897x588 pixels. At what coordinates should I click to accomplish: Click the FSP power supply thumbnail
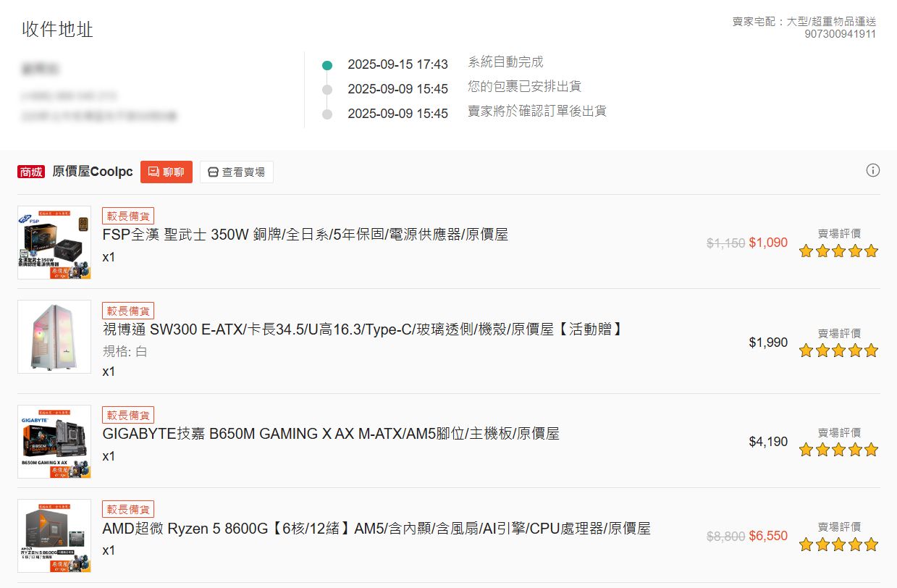[54, 243]
